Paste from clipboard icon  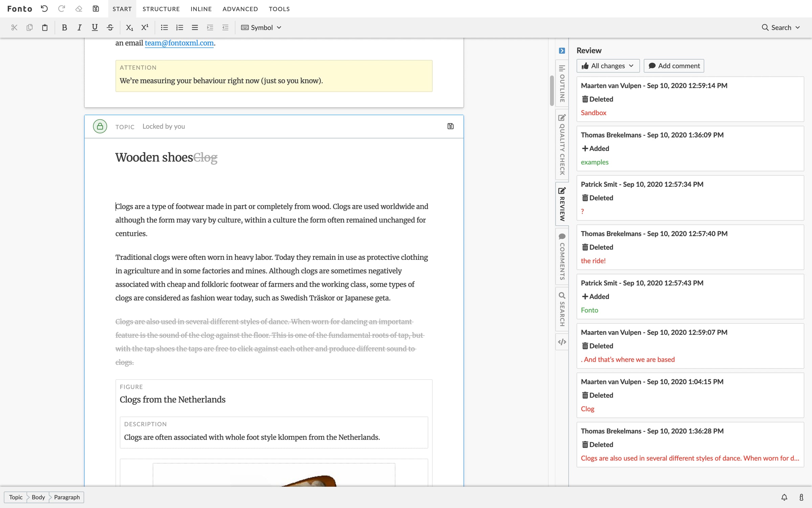[x=45, y=27]
